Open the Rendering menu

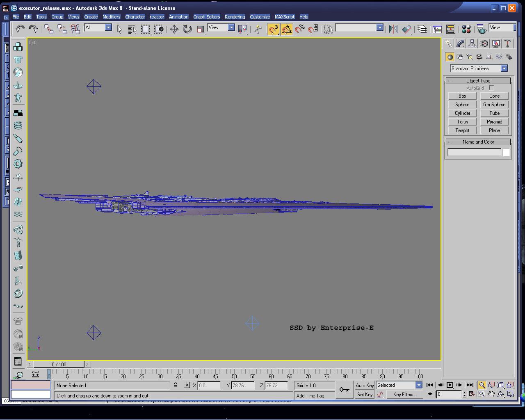[235, 17]
